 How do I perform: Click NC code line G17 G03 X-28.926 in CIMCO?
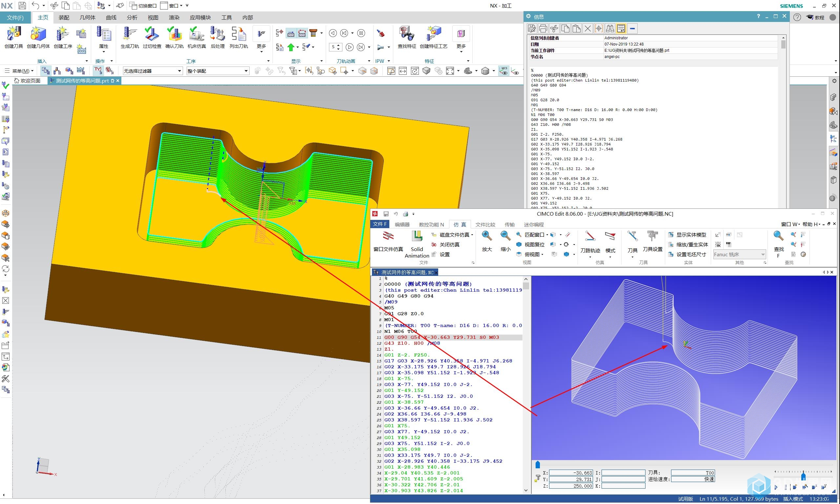(x=448, y=361)
